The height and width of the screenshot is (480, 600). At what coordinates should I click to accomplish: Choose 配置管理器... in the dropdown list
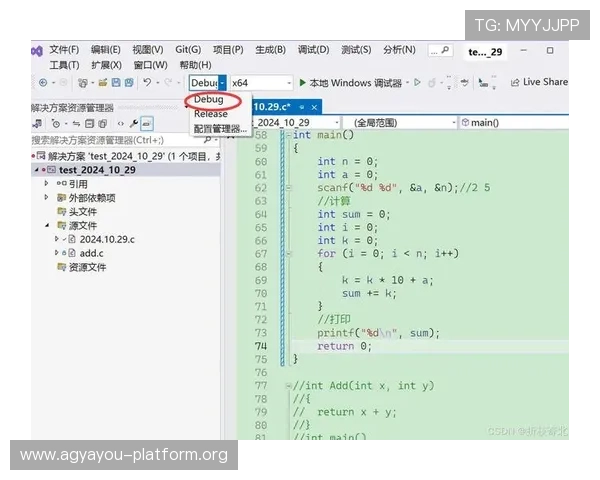[220, 128]
